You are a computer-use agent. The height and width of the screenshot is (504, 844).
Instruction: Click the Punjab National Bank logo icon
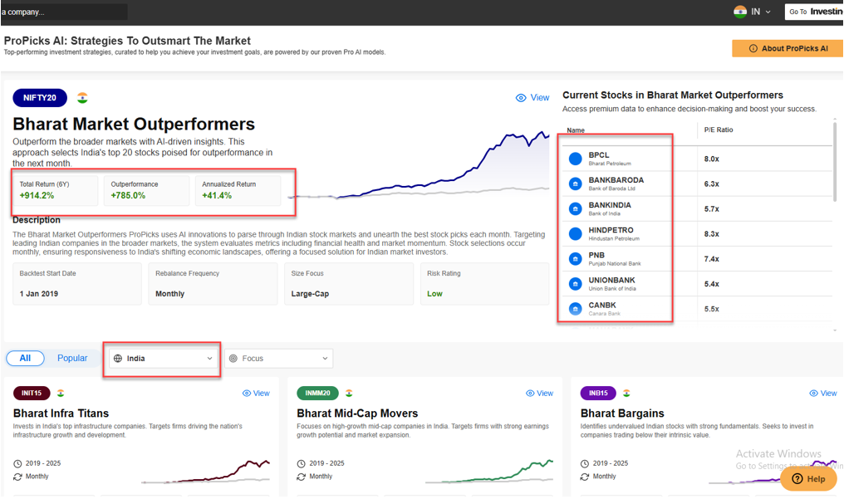575,259
